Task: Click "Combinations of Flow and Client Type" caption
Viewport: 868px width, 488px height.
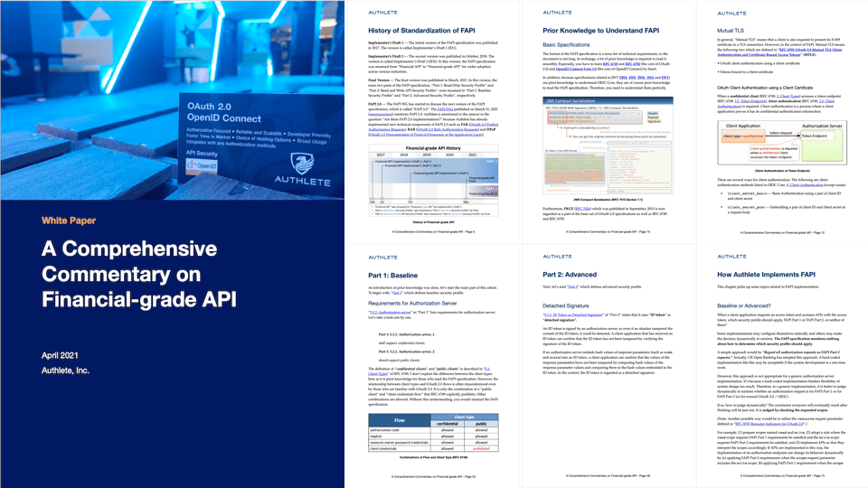Action: point(433,457)
